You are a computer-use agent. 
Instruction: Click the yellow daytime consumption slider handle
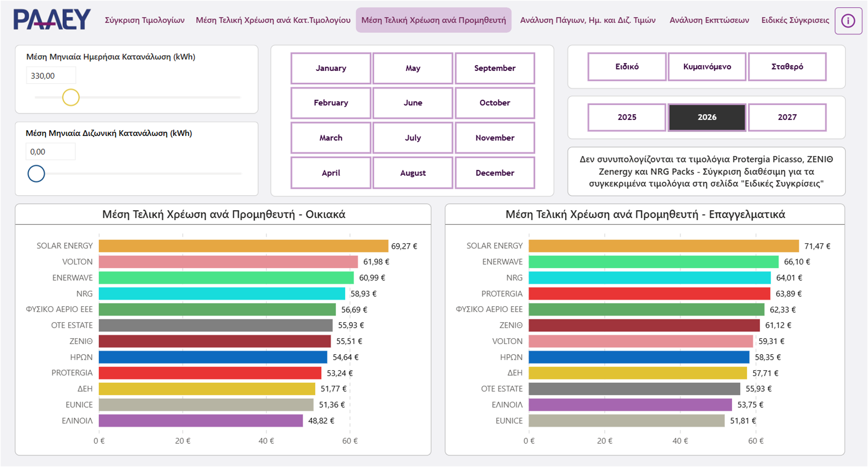pos(71,97)
